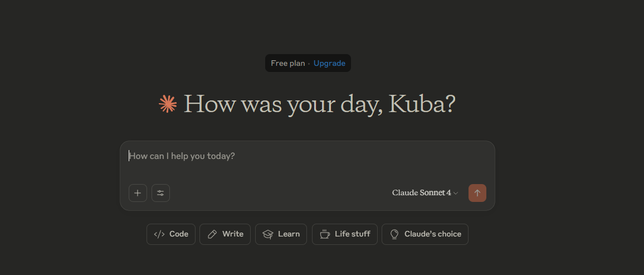
Task: Click the plus attachment icon
Action: pos(138,193)
